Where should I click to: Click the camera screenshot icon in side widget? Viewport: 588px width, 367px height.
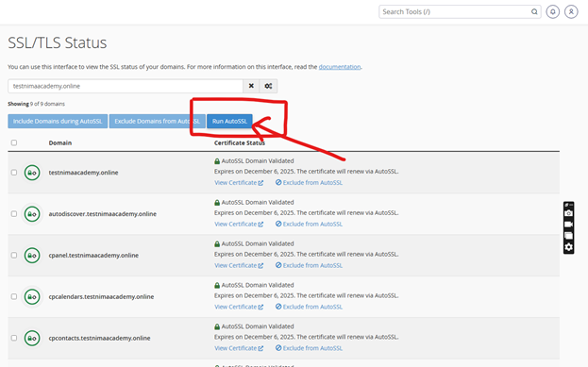coord(568,213)
